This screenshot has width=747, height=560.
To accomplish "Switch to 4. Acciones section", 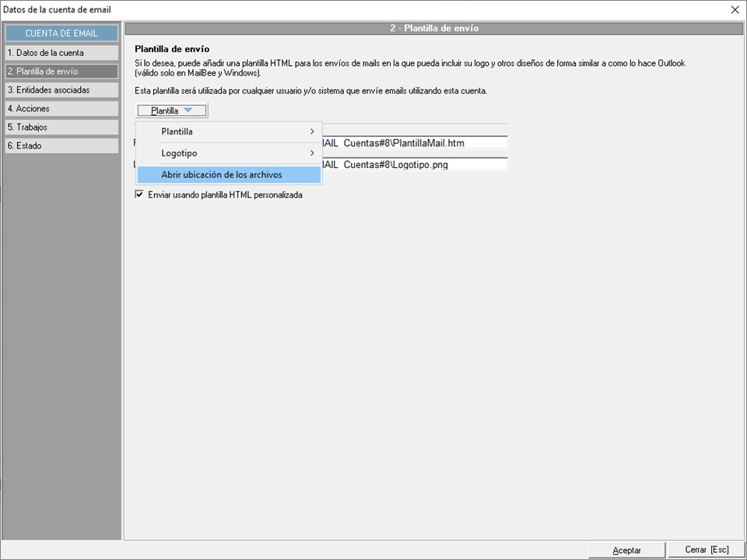I will click(x=61, y=109).
